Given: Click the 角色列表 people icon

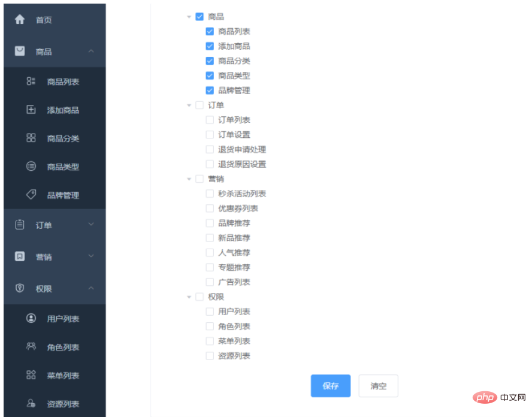Looking at the screenshot, I should 31,346.
